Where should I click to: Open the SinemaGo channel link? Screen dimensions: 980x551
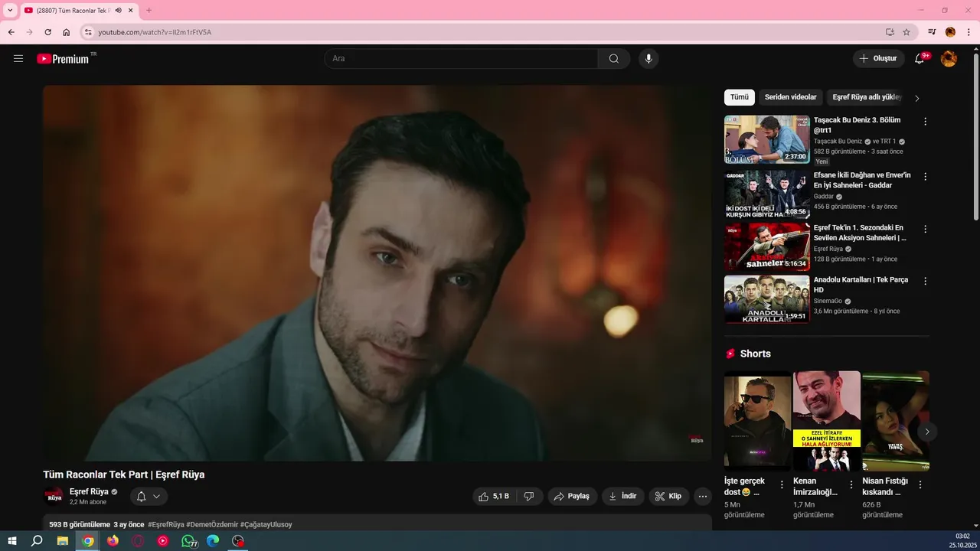pyautogui.click(x=828, y=302)
